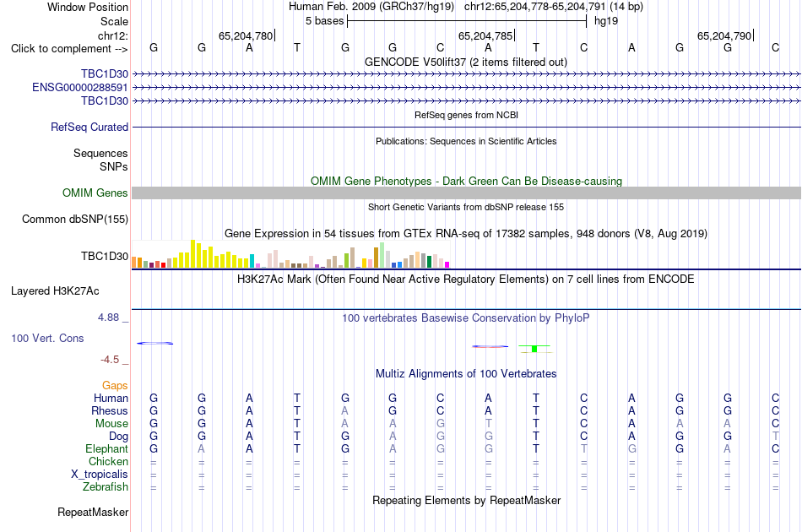Open '100 vertebrates Basewise Conservation by PhyloP' title
Image resolution: width=802 pixels, height=532 pixels.
(465, 318)
